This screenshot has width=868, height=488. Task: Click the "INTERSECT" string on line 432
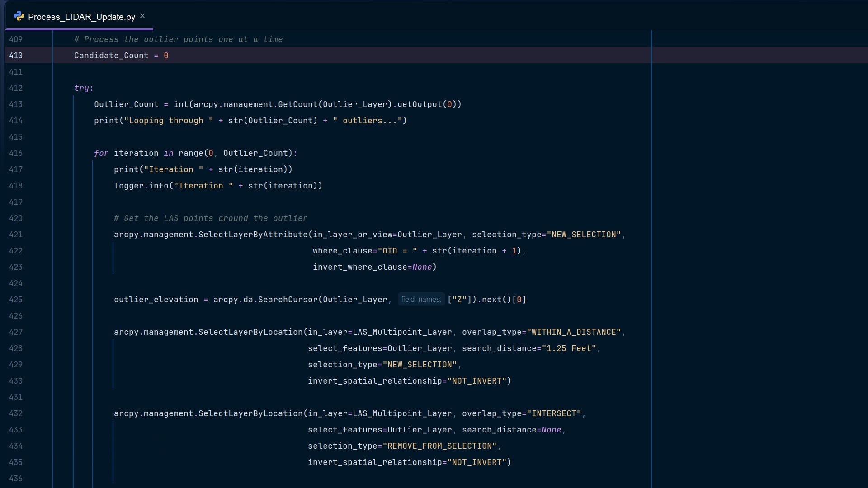(x=554, y=413)
